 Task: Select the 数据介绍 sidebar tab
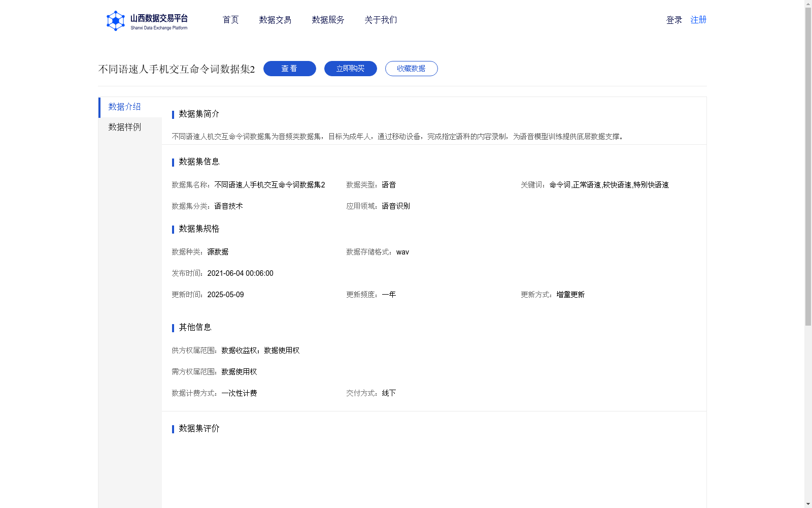coord(130,107)
